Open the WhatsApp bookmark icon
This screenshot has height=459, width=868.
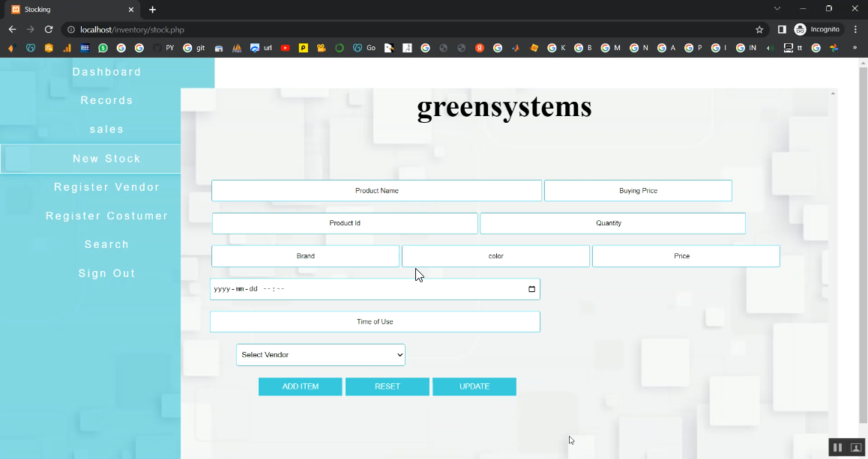click(x=103, y=48)
